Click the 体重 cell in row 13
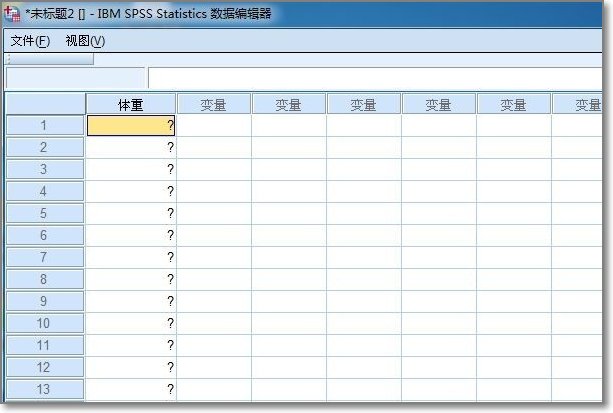The width and height of the screenshot is (613, 413). (x=131, y=389)
